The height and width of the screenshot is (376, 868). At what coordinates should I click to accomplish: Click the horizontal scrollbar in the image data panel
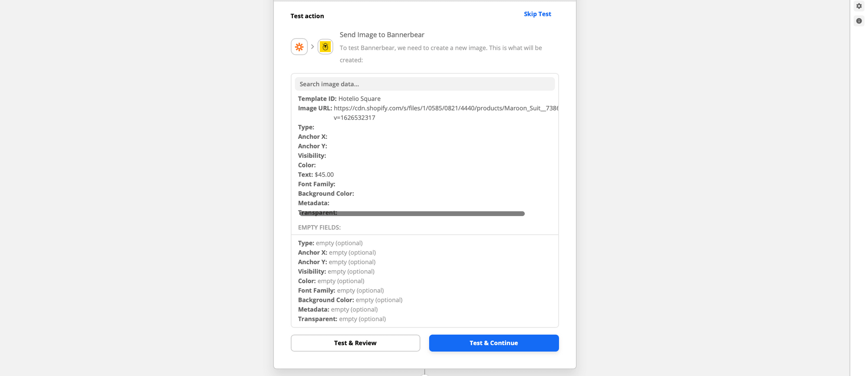click(x=412, y=214)
